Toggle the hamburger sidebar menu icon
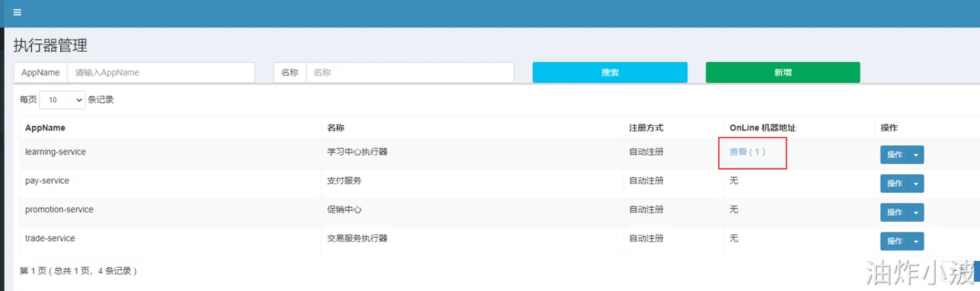Image resolution: width=980 pixels, height=291 pixels. tap(17, 12)
